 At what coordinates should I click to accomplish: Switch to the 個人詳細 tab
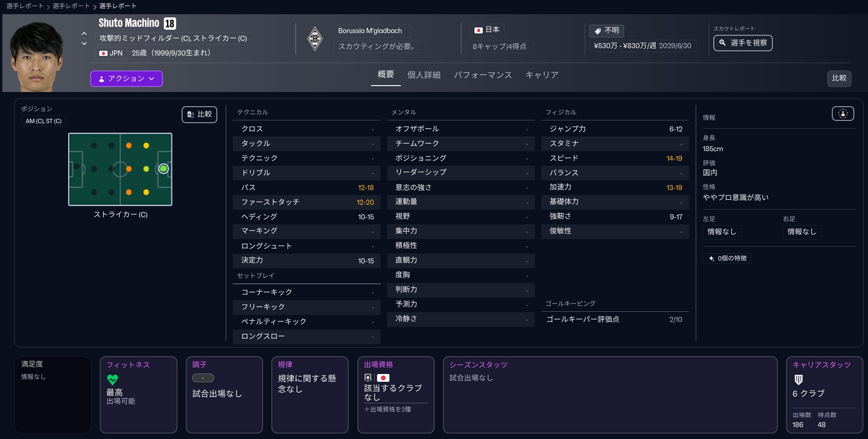(424, 75)
